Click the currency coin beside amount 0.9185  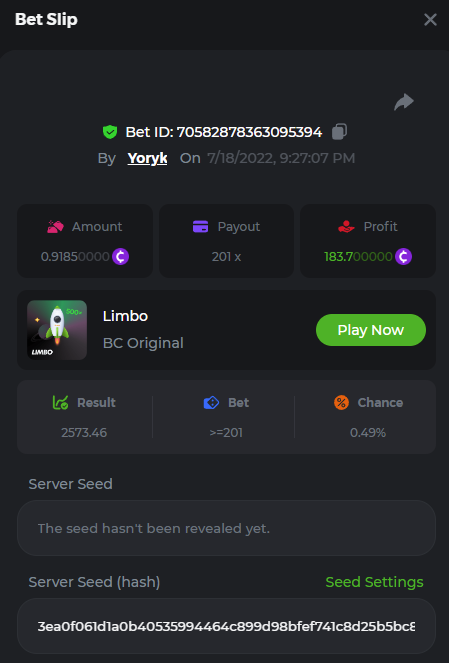120,256
